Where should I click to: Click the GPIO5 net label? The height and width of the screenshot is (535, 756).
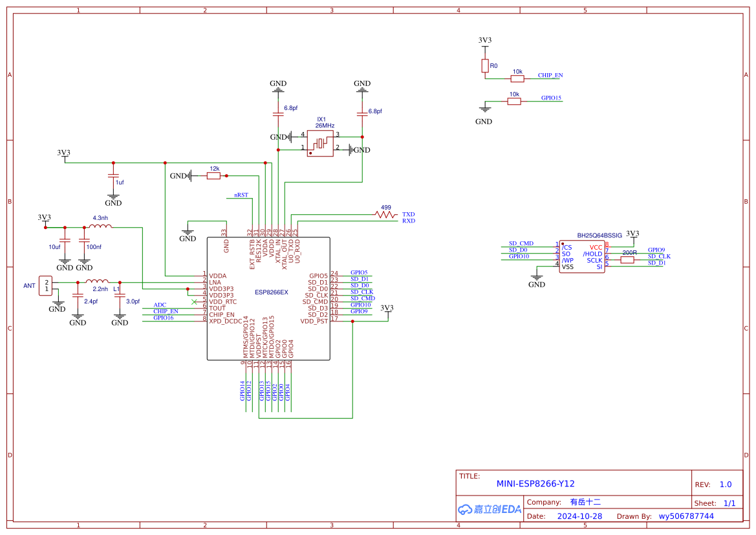359,272
